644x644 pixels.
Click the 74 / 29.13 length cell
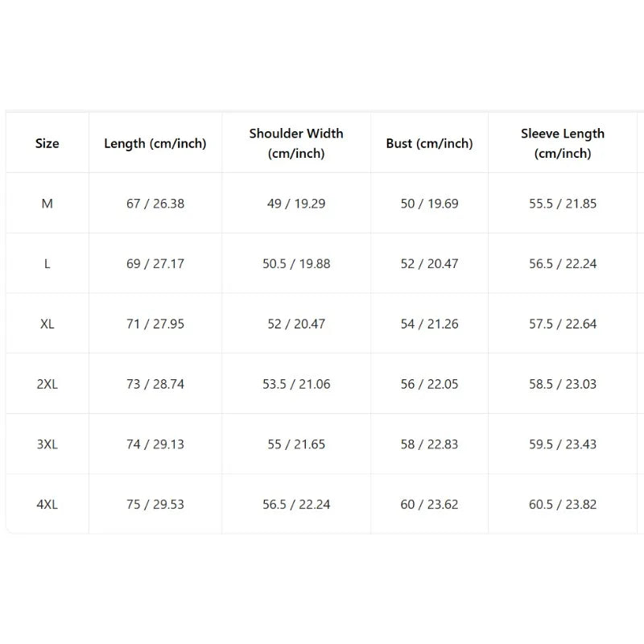(x=155, y=444)
